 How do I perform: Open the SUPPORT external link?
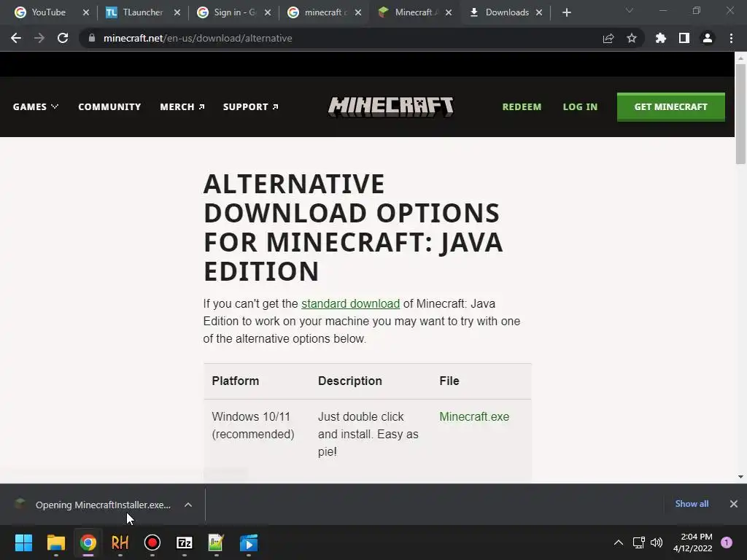251,106
